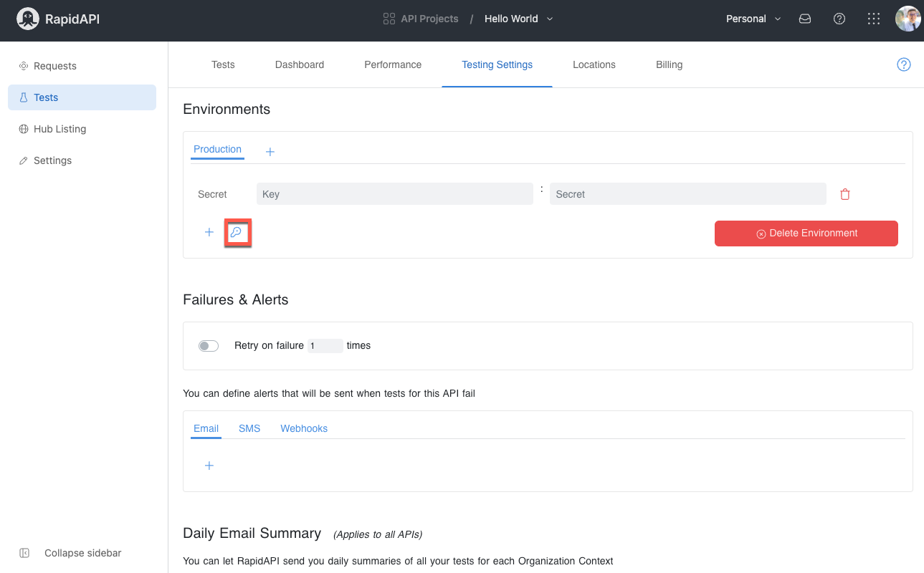Click the Secret Key input field
The image size is (924, 573).
pos(395,194)
